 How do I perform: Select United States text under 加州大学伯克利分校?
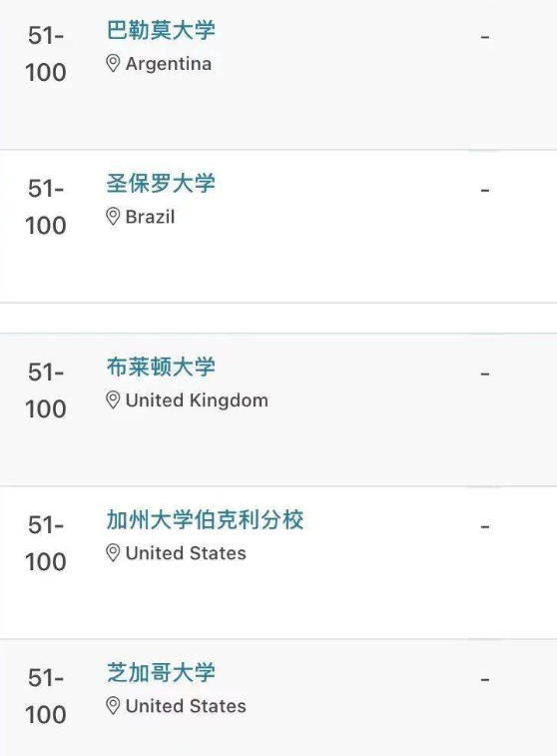click(x=186, y=553)
